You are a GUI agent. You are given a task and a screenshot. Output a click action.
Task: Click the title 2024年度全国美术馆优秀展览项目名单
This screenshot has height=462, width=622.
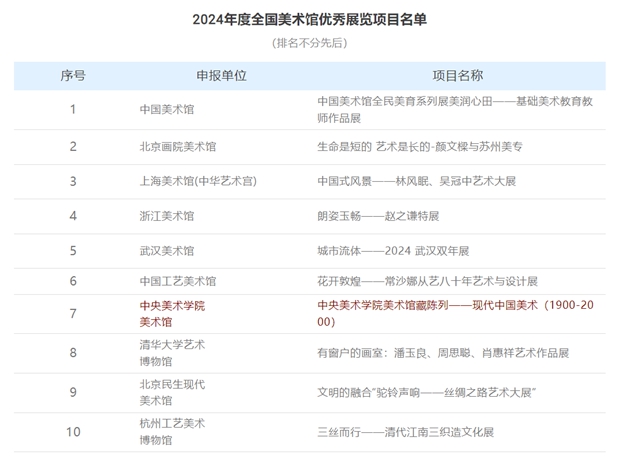tap(309, 19)
